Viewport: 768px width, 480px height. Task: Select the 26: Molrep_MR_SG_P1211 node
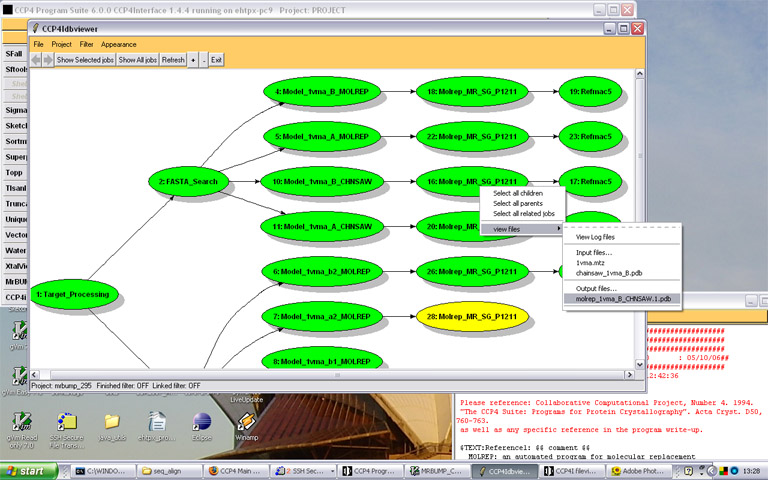pyautogui.click(x=472, y=272)
